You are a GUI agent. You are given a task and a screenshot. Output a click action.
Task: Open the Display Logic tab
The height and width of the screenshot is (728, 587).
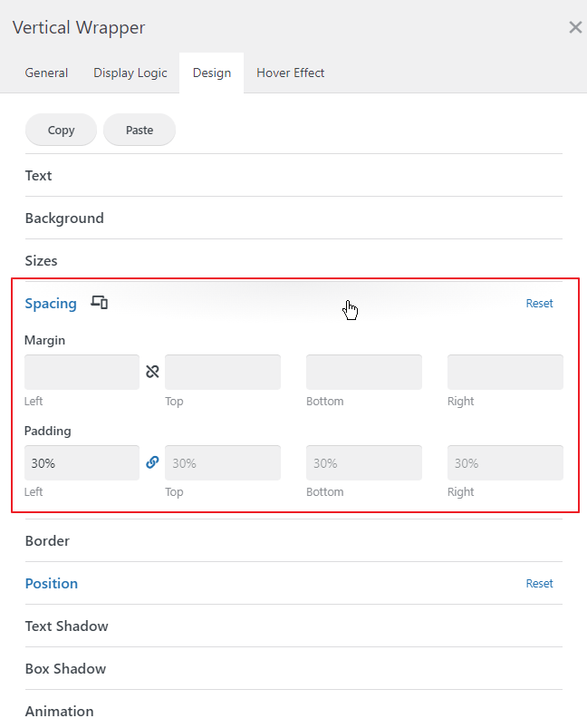coord(130,73)
